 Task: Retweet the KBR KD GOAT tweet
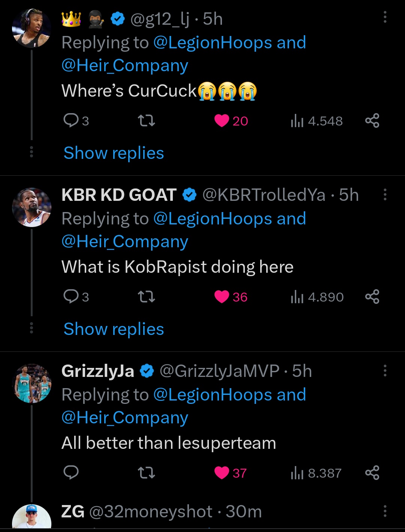click(x=146, y=297)
